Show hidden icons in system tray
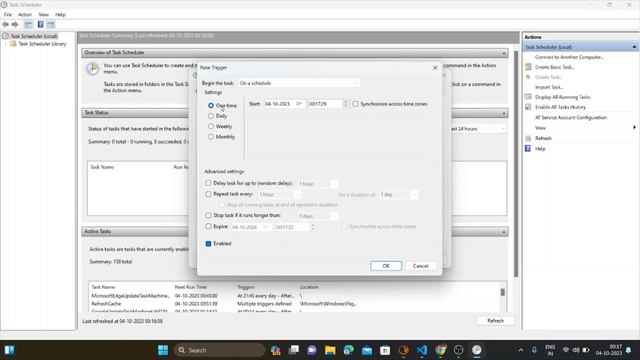 tap(521, 350)
